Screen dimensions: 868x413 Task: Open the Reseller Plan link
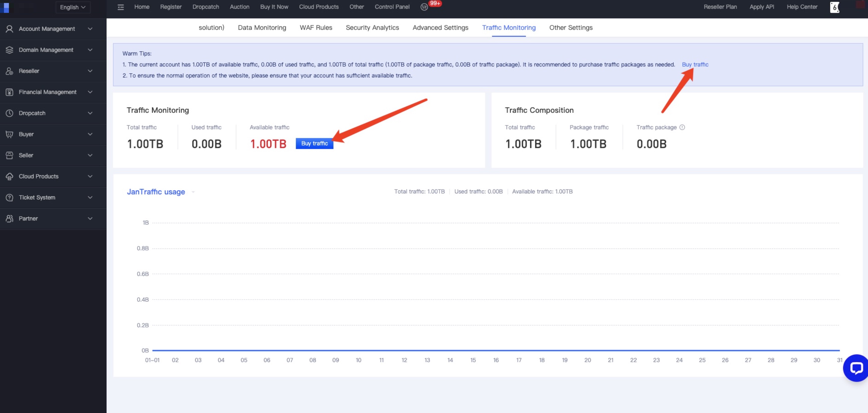pyautogui.click(x=720, y=7)
